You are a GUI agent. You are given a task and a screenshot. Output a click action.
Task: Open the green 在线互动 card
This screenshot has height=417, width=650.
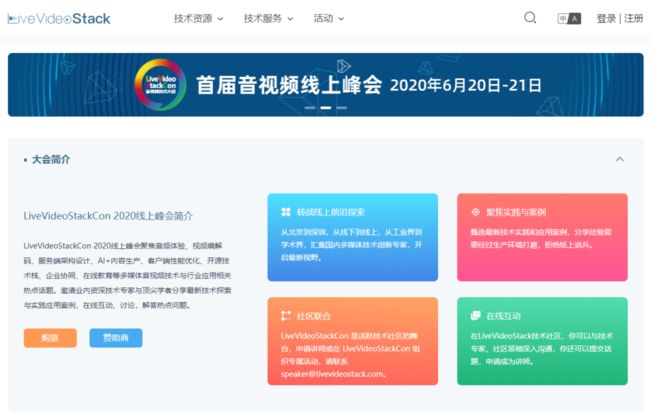[x=542, y=341]
